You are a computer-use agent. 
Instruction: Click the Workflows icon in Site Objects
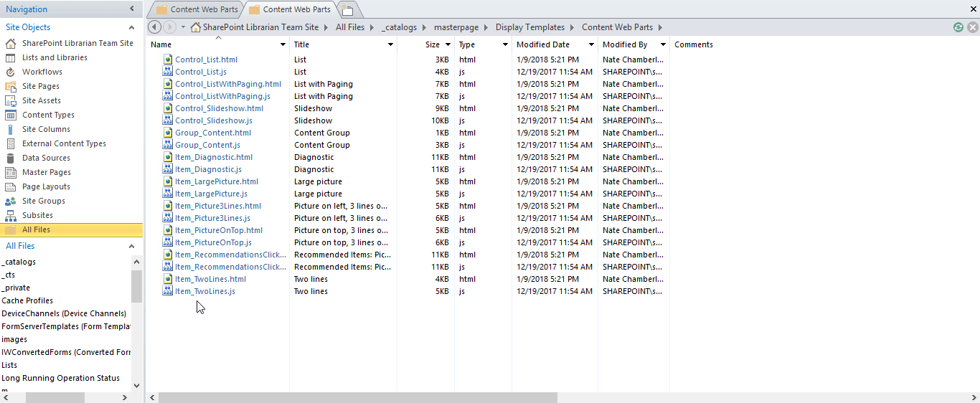pyautogui.click(x=10, y=72)
